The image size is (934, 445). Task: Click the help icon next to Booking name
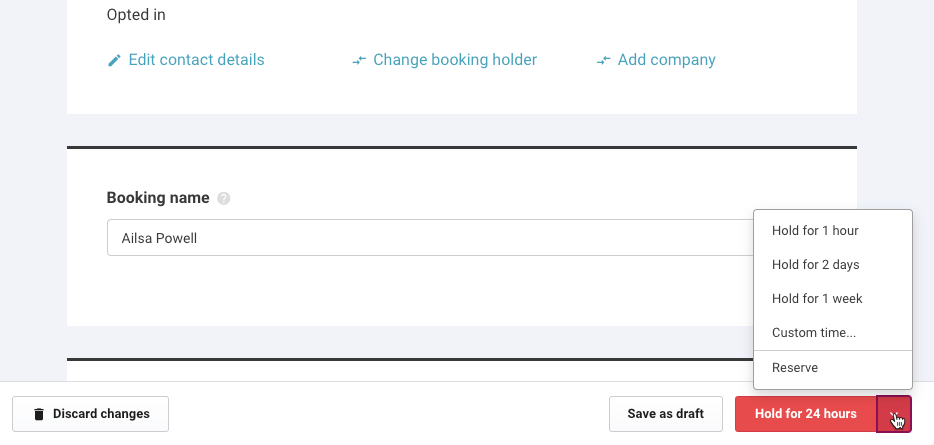click(224, 198)
